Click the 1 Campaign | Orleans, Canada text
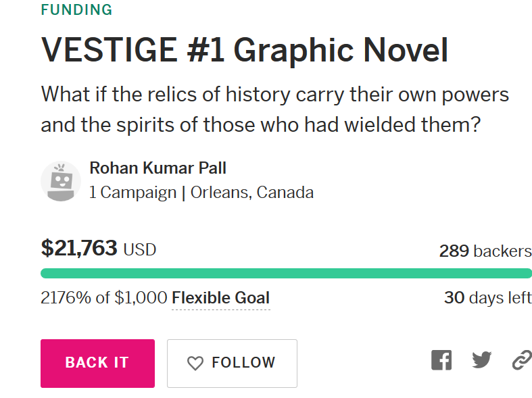 pos(201,193)
